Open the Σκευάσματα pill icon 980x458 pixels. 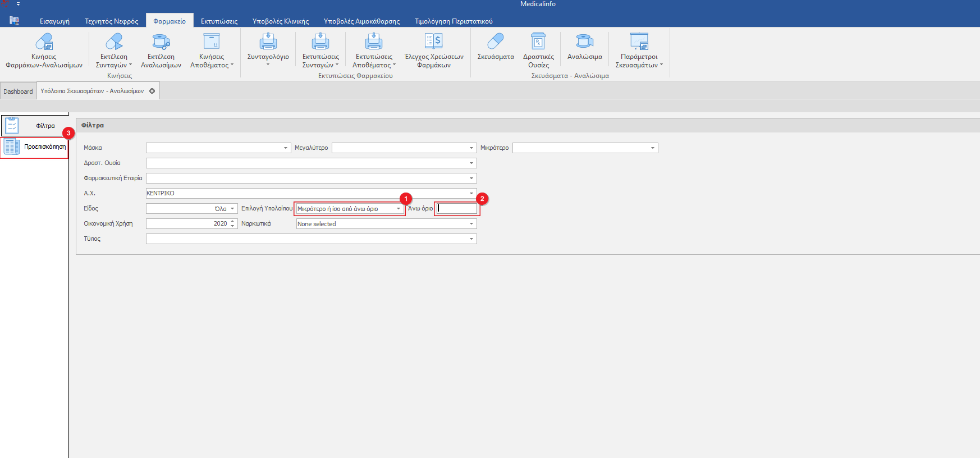pos(496,42)
